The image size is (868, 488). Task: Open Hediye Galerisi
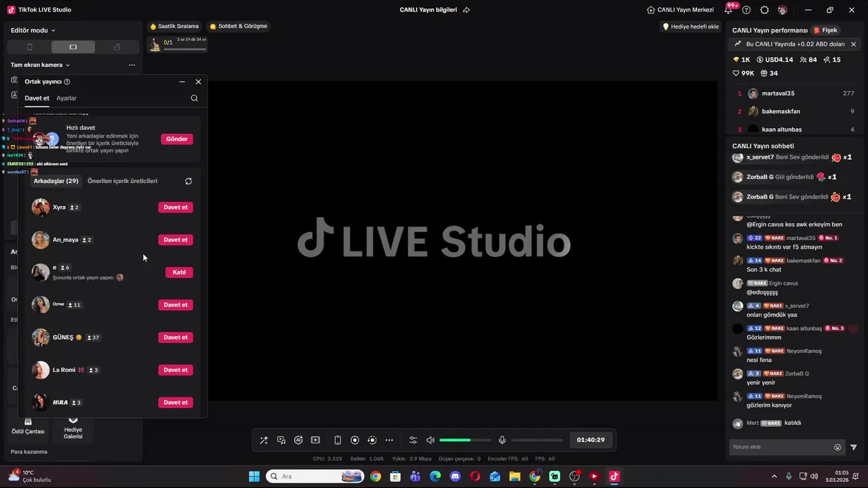point(73,428)
